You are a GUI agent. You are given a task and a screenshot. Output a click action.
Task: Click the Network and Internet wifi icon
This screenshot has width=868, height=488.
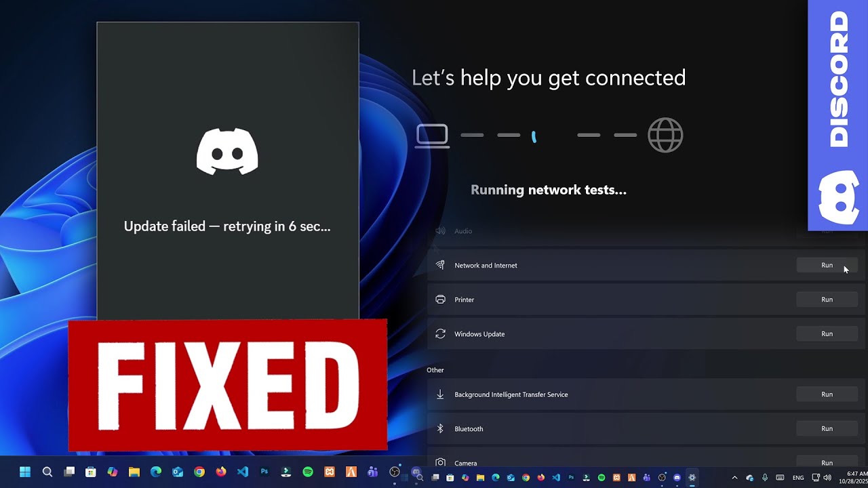point(440,265)
